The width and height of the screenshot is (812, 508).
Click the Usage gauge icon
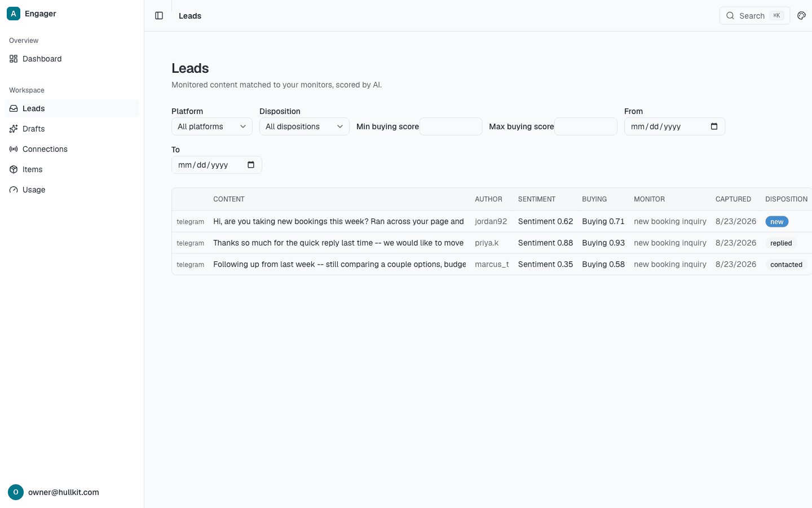point(14,190)
